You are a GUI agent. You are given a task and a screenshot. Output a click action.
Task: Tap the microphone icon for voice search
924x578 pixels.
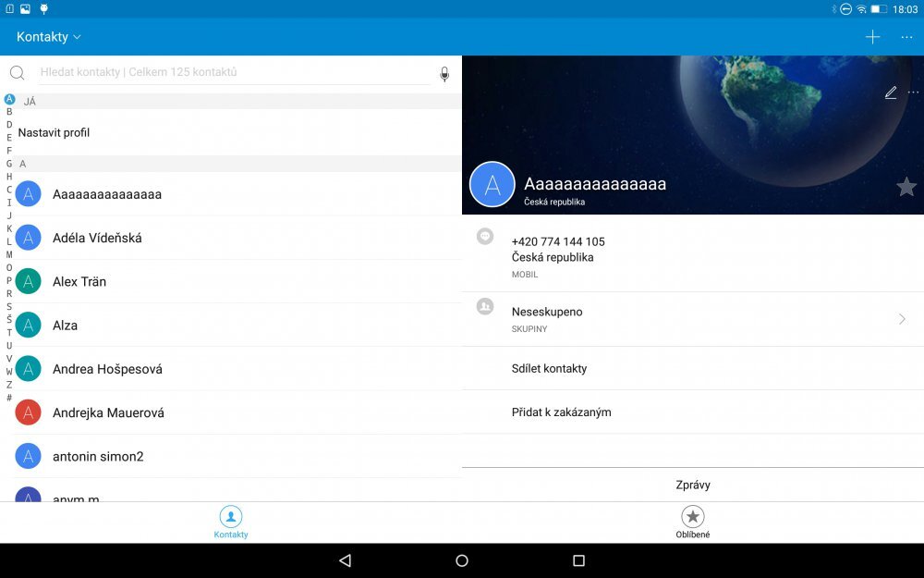tap(444, 74)
